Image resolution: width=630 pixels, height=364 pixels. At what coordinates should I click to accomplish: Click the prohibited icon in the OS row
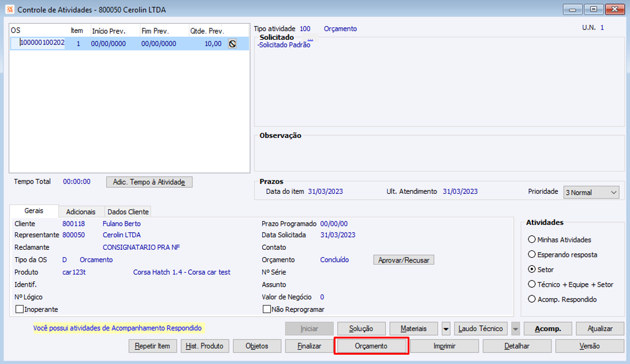tap(232, 44)
